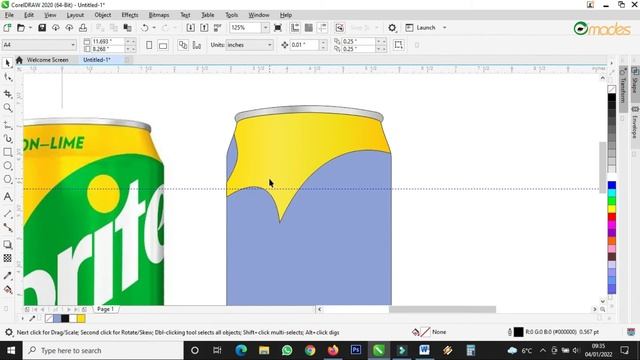Expand the Open button dropdown arrow
Viewport: 640px width, 360px height.
pos(30,28)
